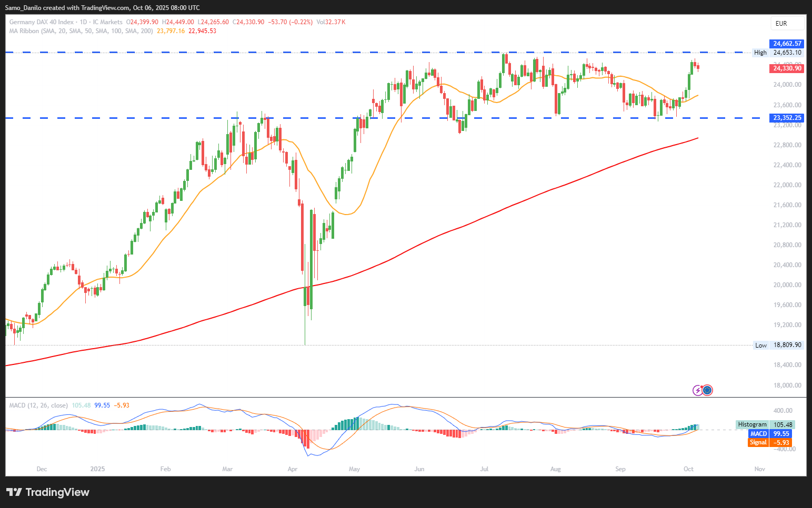This screenshot has height=508, width=812.
Task: Click the TradingView logo at bottom left
Action: click(47, 492)
